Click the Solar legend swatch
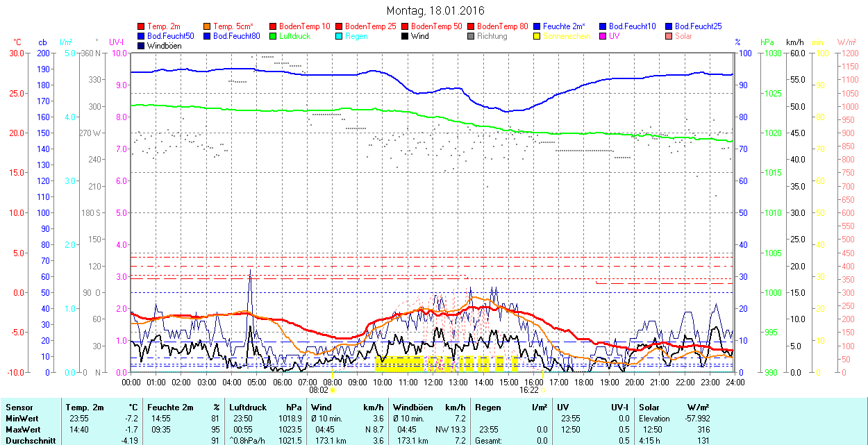Screen dimensions: 868x445 [x=669, y=36]
